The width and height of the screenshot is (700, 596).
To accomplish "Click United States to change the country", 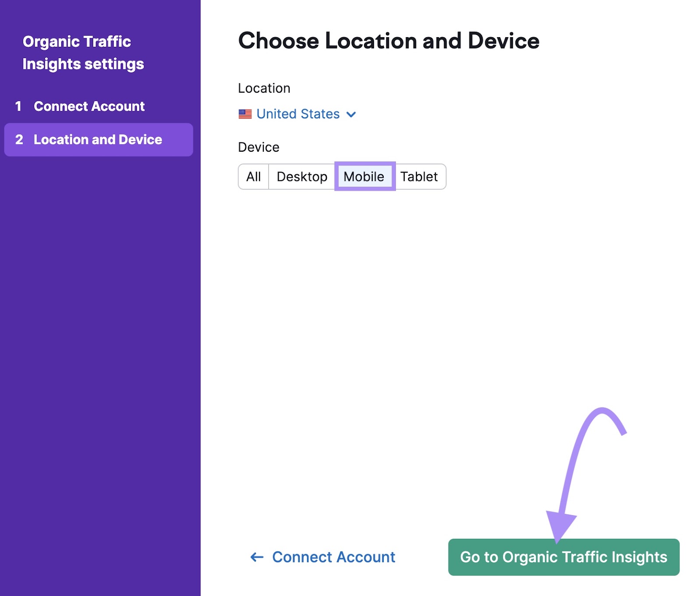I will (297, 114).
